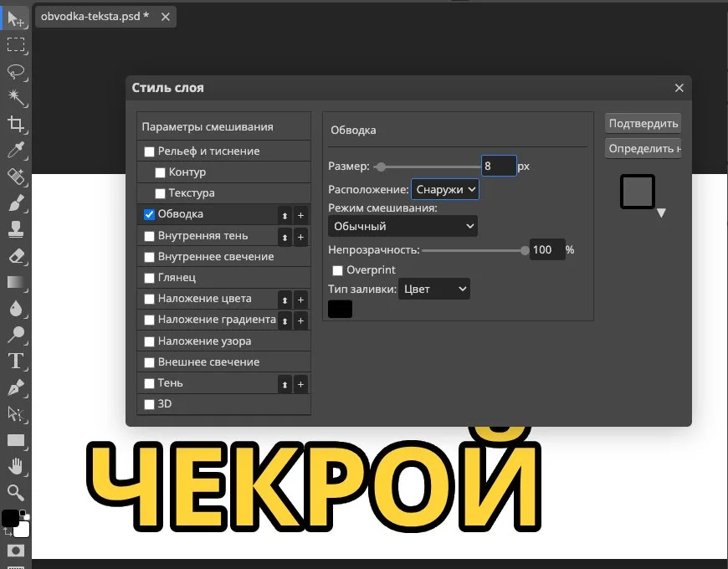Screen dimensions: 728x569
Task: Select the Type tool
Action: (15, 361)
